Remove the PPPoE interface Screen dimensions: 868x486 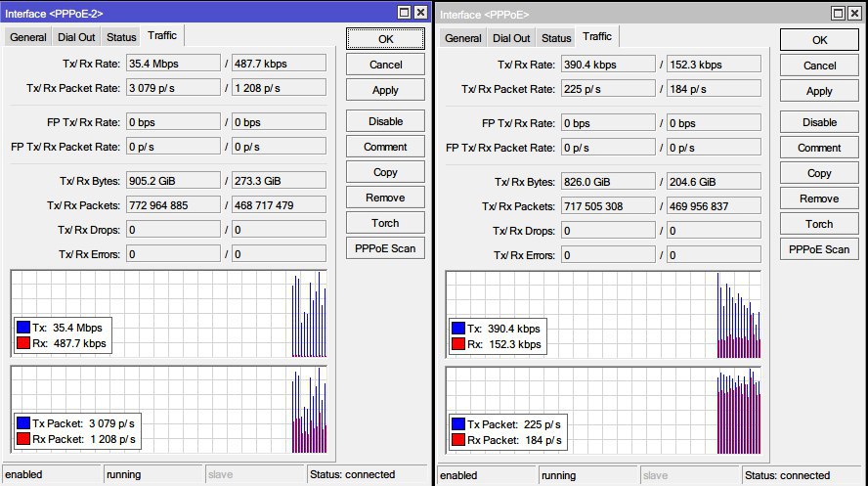click(x=819, y=199)
